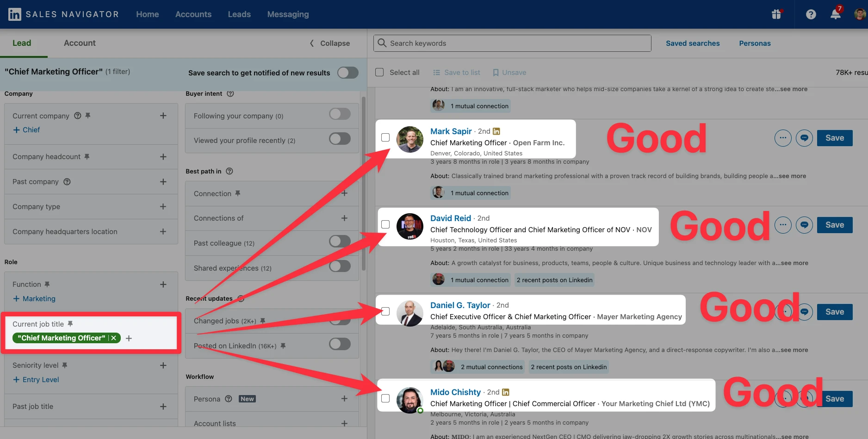Screen dimensions: 868x439
Task: Save David Reid as a lead
Action: 835,225
